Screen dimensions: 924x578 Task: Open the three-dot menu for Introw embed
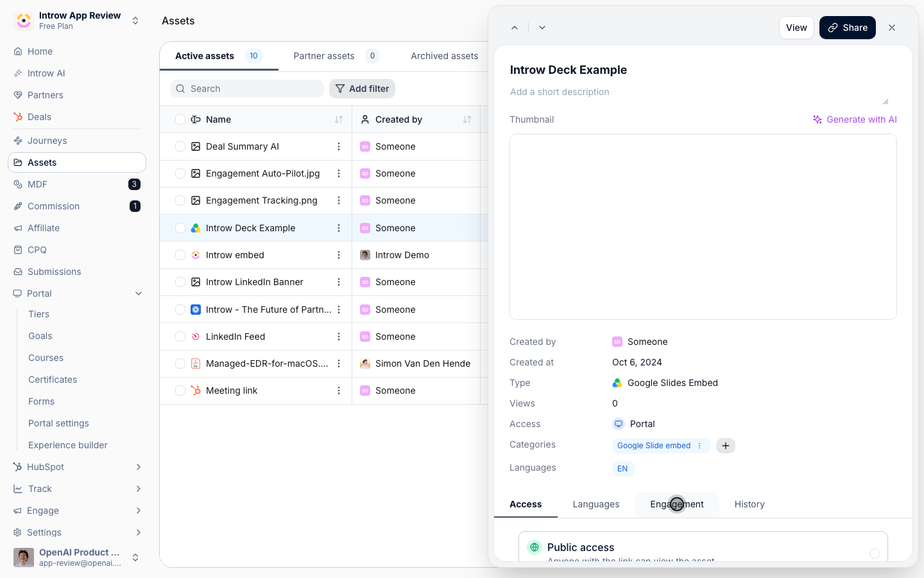click(x=339, y=255)
